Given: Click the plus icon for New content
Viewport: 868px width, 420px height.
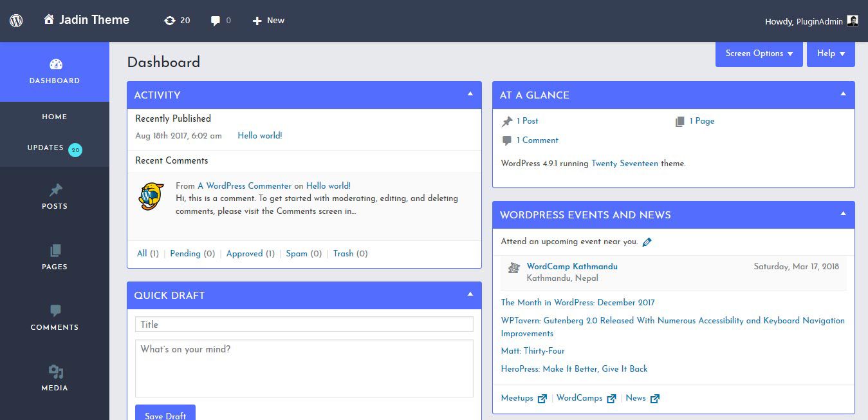Looking at the screenshot, I should 257,21.
